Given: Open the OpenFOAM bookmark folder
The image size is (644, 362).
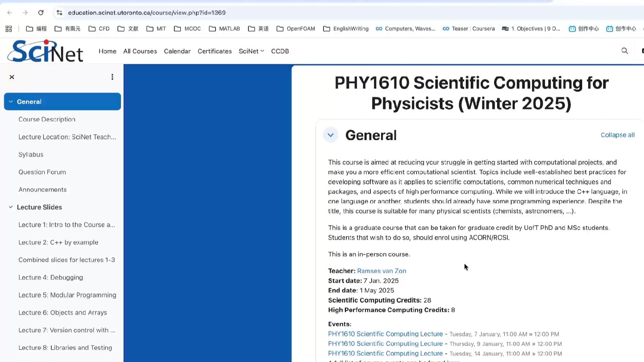Looking at the screenshot, I should pyautogui.click(x=296, y=29).
